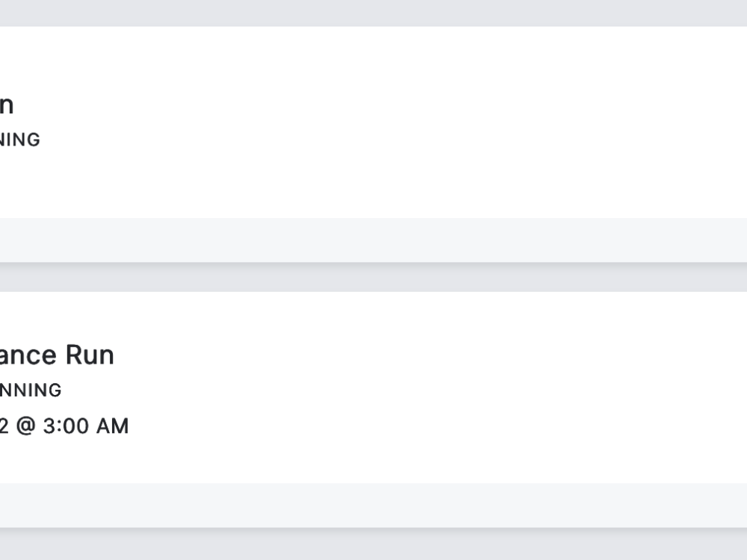
Task: Click the gray strip above the upper card
Action: pyautogui.click(x=373, y=13)
